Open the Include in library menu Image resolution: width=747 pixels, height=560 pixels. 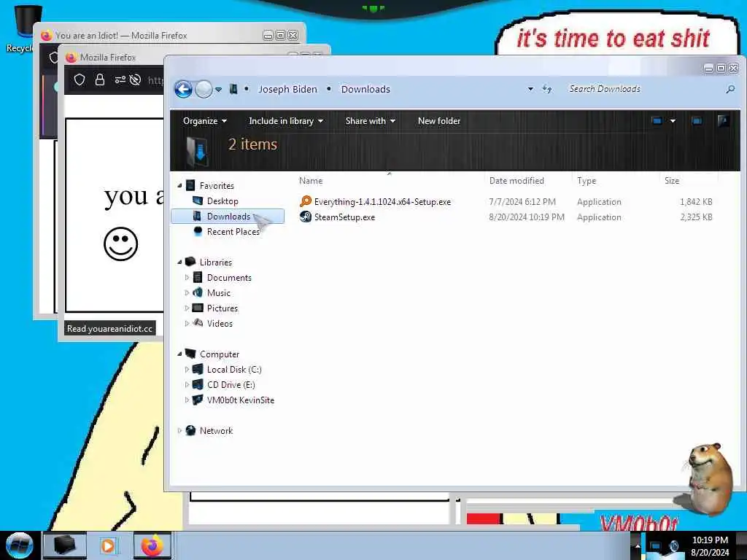click(286, 121)
